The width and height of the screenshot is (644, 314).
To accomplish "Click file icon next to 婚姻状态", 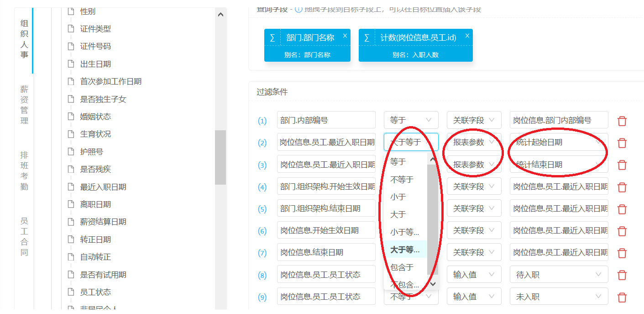I will 71,117.
